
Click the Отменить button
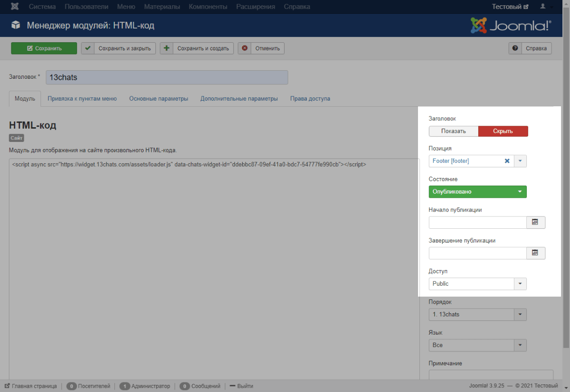point(261,48)
